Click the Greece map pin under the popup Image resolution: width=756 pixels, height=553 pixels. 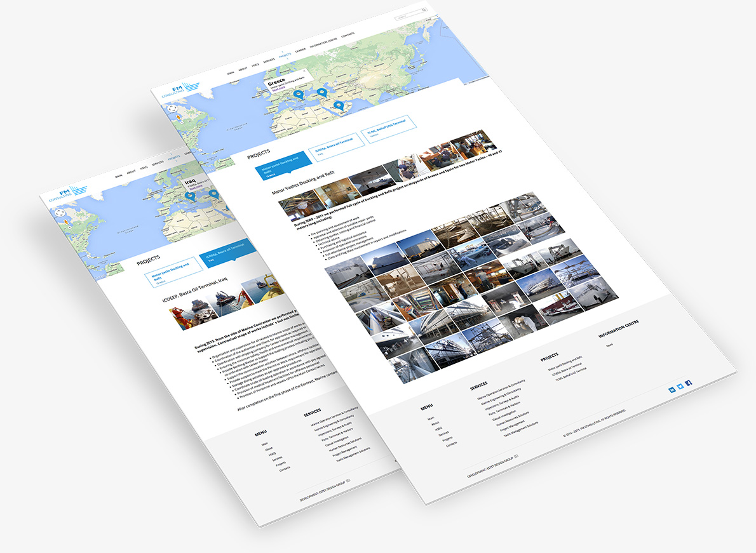pos(299,95)
